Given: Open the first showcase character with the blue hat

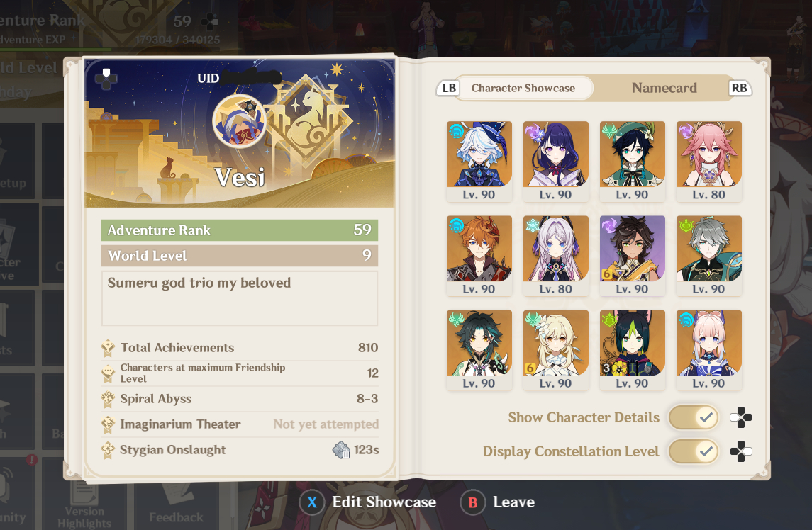Looking at the screenshot, I should point(479,162).
